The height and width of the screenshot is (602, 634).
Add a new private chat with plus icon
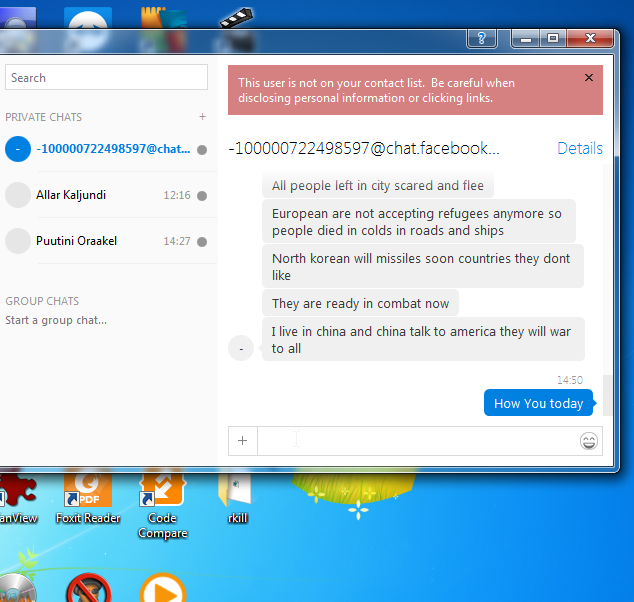click(202, 117)
